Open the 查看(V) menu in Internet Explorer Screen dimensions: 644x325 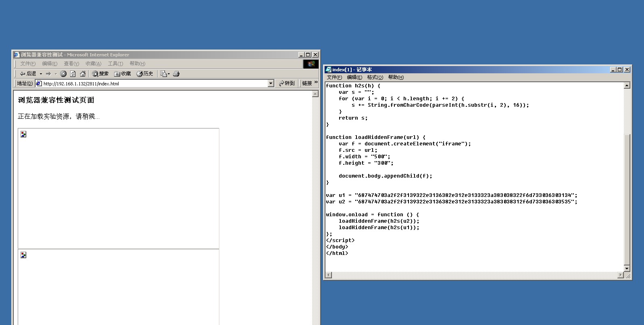point(71,64)
